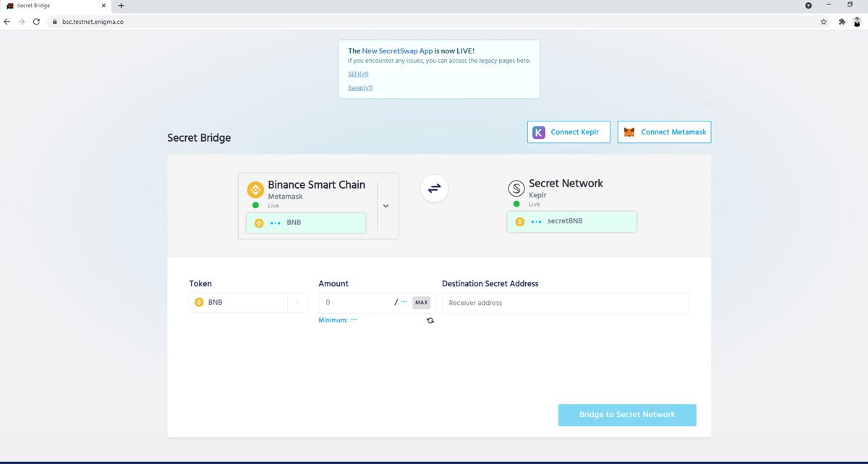Refresh minimum amount with the reload icon
Screen dimensions: 868x464
[x=430, y=320]
